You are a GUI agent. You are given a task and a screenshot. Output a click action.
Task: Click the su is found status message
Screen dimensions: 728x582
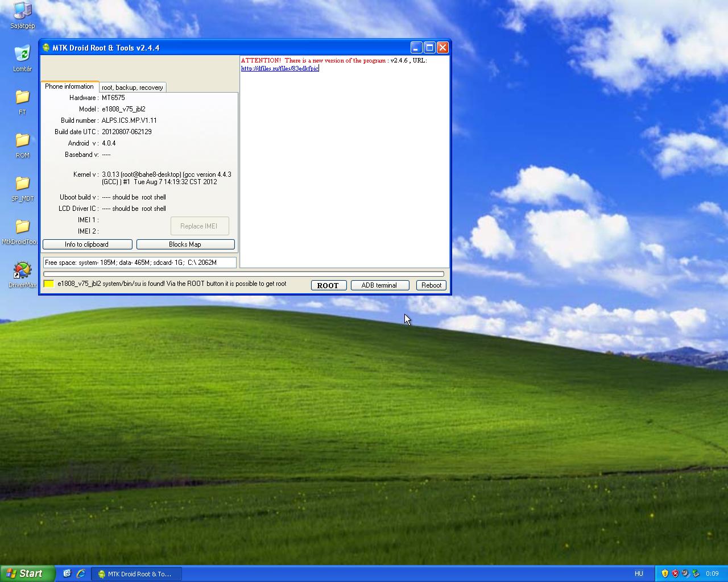(x=172, y=284)
